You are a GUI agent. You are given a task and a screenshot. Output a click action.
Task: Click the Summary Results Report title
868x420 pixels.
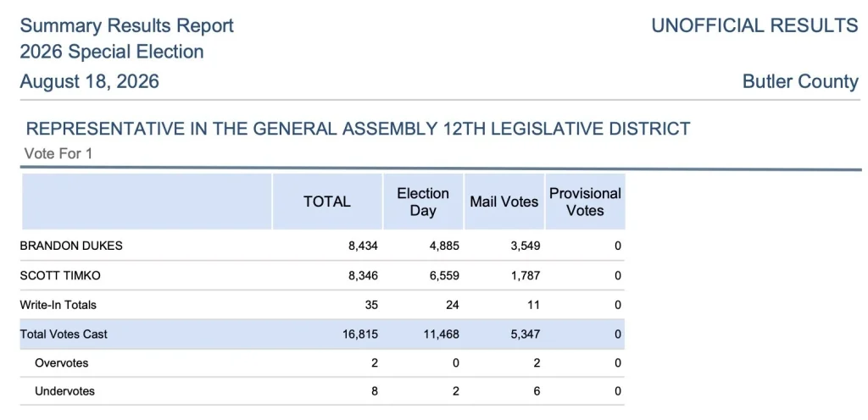click(x=127, y=25)
